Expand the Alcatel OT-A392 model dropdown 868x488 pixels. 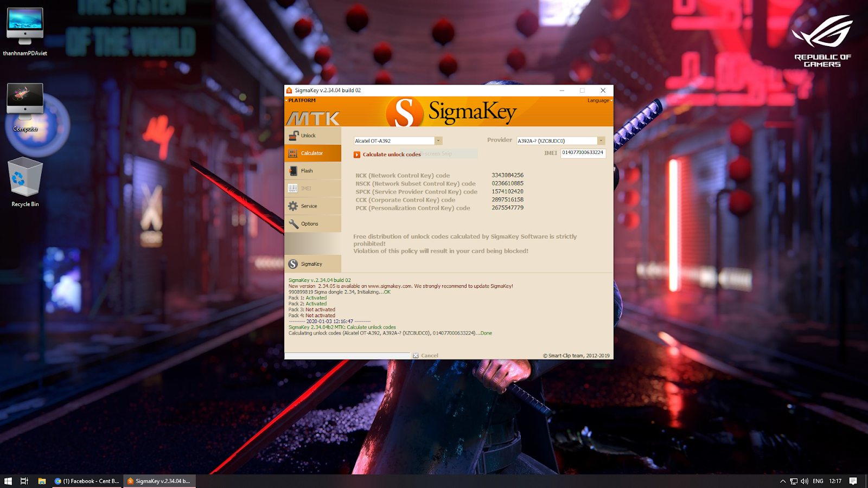click(x=438, y=141)
